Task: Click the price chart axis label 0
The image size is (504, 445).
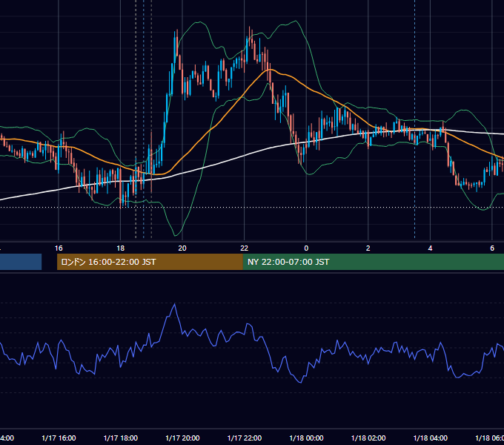Action: [306, 248]
